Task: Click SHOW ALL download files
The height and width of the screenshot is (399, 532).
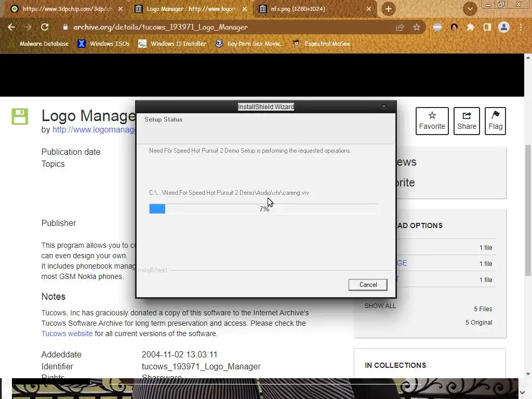Action: [380, 305]
